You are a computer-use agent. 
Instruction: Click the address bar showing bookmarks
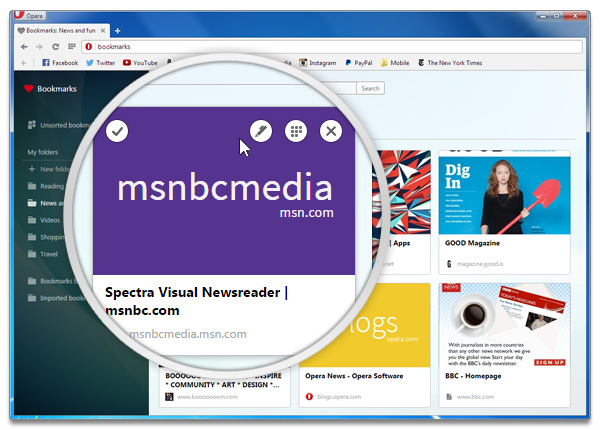300,47
